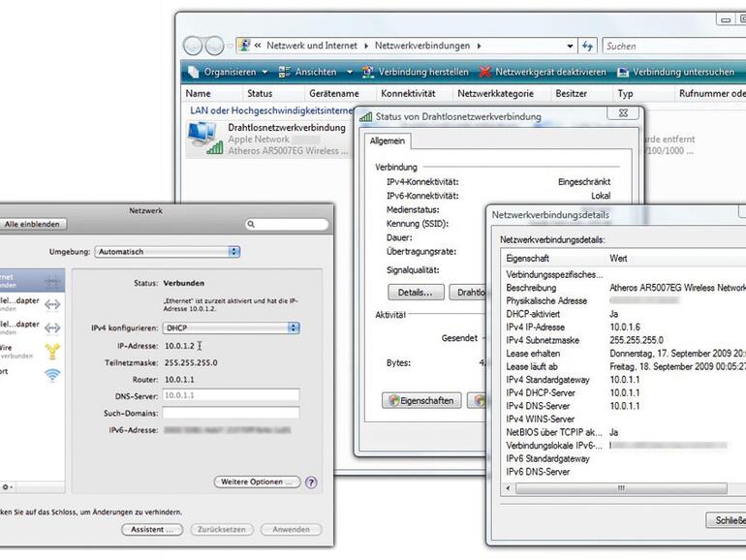The width and height of the screenshot is (746, 560).
Task: Click the Assistent button
Action: click(152, 530)
